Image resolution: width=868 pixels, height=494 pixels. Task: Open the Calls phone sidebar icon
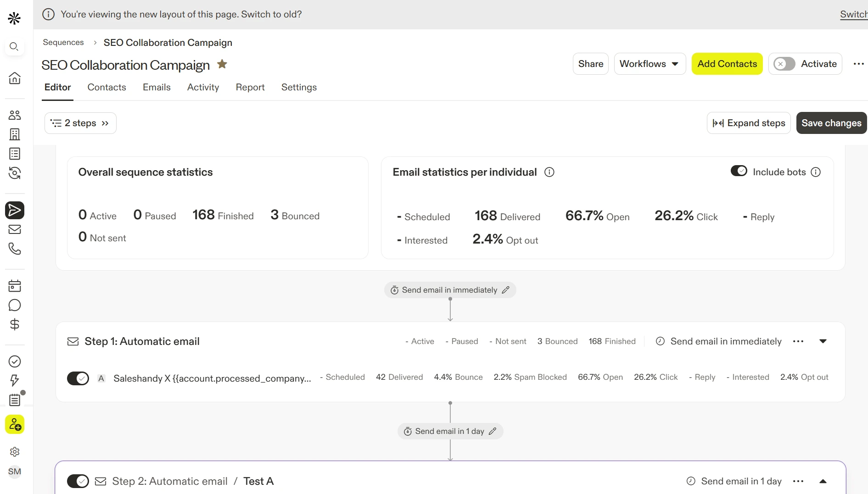pos(15,249)
